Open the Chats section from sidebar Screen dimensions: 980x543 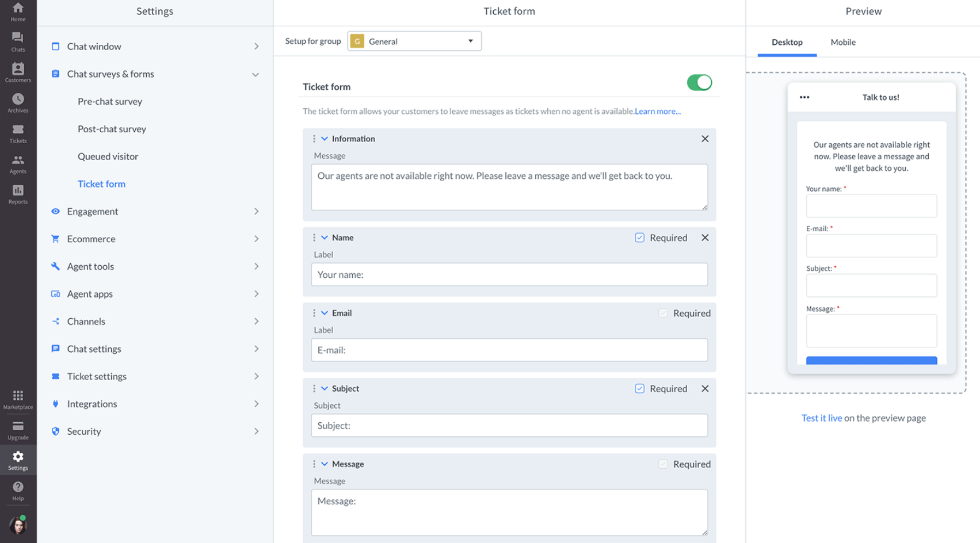18,41
